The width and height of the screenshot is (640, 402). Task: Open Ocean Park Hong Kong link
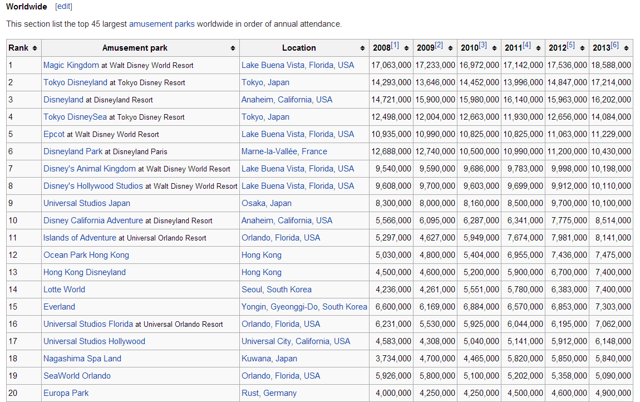[86, 255]
